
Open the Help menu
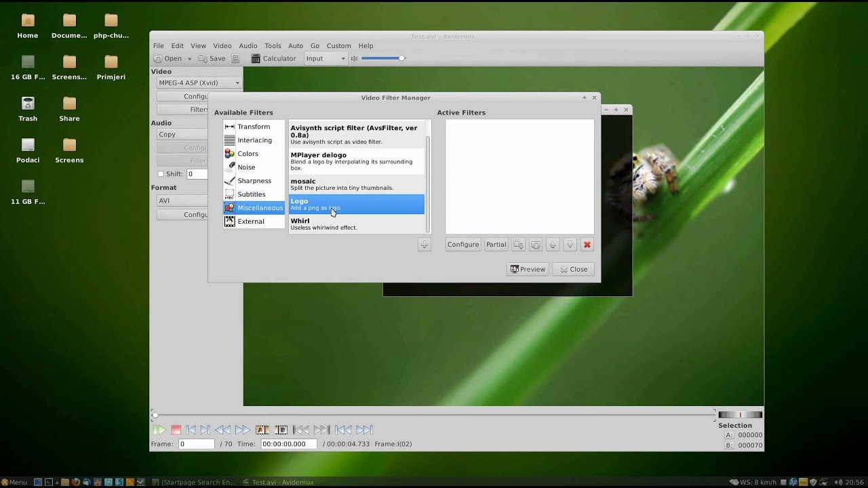366,46
